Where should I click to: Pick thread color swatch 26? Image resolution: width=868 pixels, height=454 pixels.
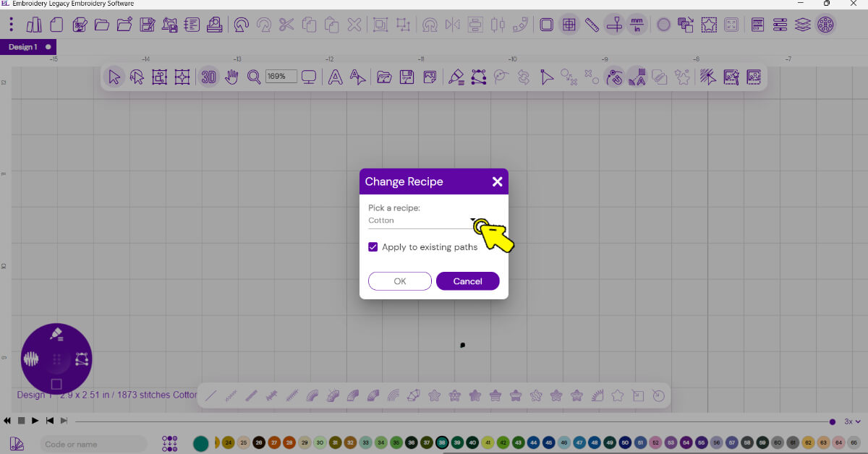point(259,442)
